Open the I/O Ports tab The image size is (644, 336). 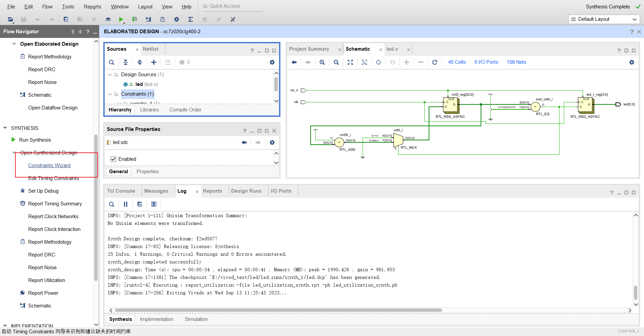coord(281,191)
